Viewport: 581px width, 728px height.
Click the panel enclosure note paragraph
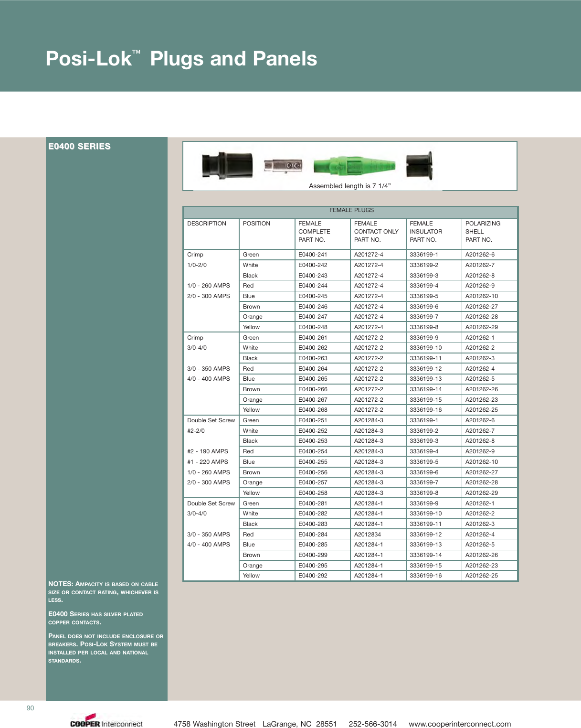click(106, 648)
